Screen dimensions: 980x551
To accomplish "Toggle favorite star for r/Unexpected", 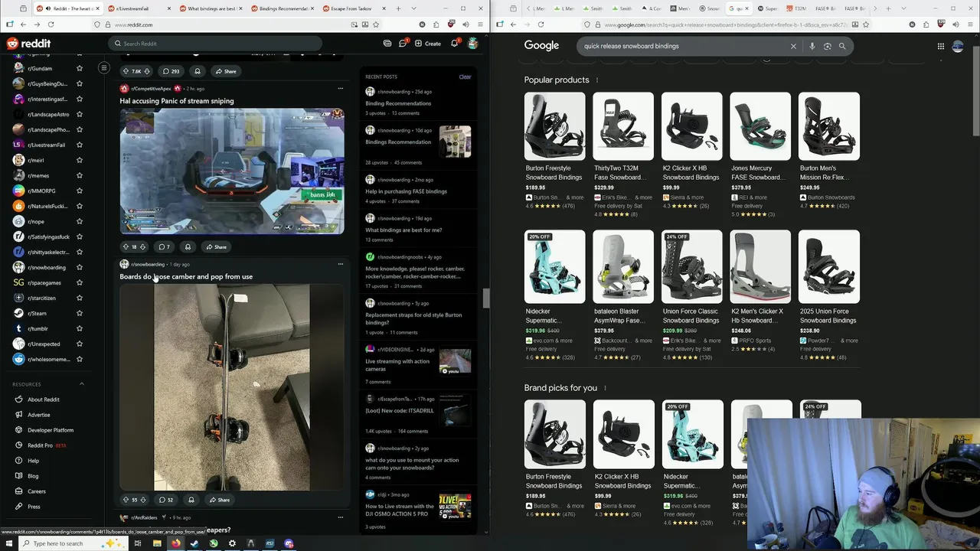I will tap(80, 344).
